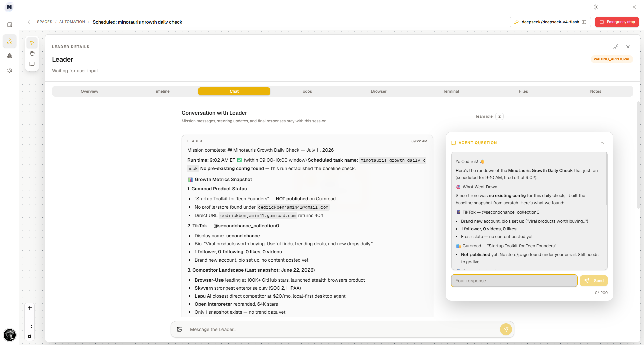Click Send in Agent Question
The image size is (644, 345).
(594, 281)
